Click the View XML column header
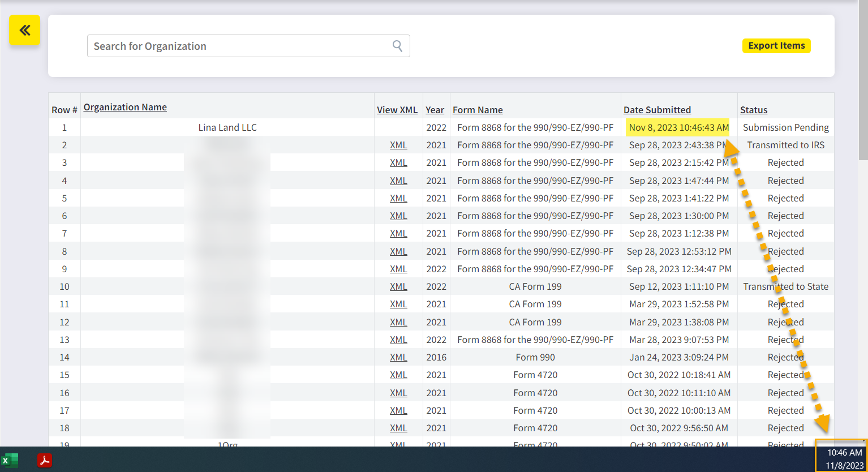Screen dimensions: 868x472 397,110
